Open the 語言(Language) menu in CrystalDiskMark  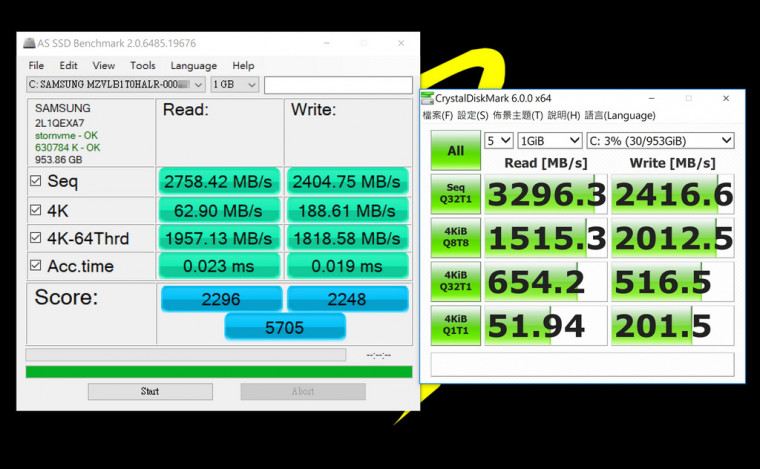[x=620, y=115]
